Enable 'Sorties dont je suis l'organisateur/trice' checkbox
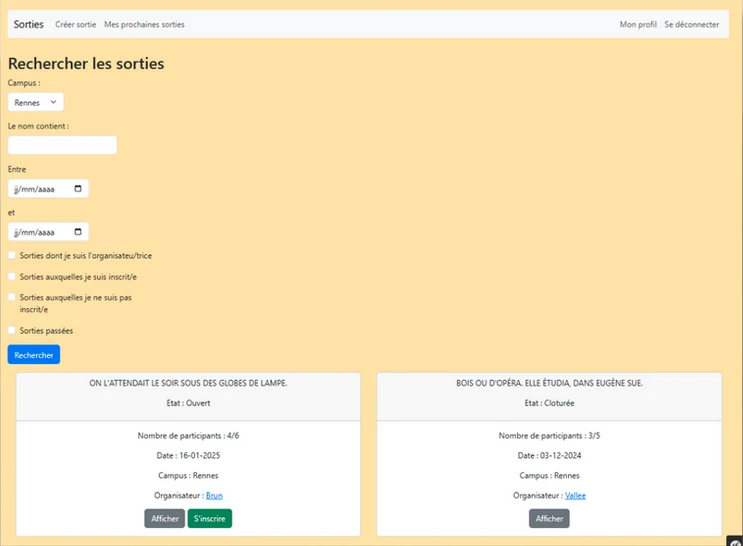Screen dimensions: 743x546 pos(13,256)
